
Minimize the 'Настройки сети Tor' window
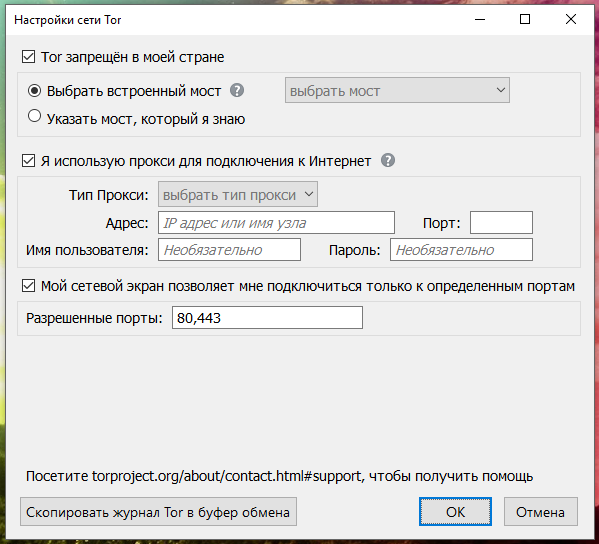point(480,19)
